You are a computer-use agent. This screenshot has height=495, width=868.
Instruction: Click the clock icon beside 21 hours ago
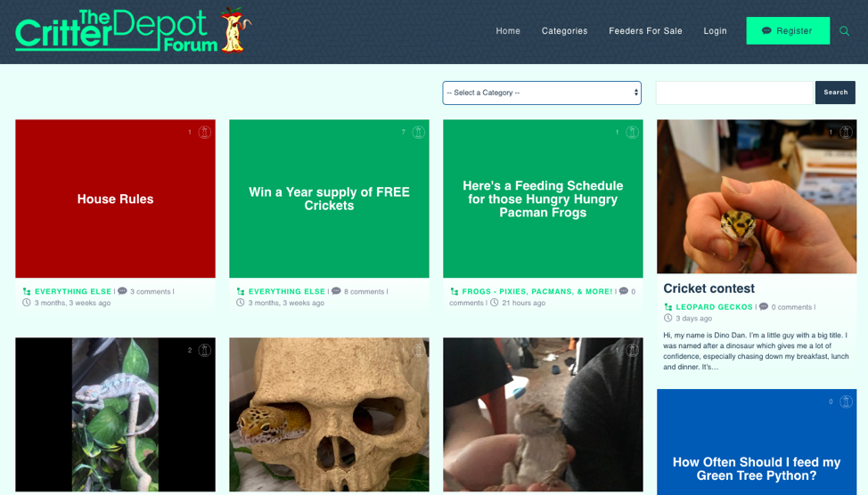pos(495,303)
